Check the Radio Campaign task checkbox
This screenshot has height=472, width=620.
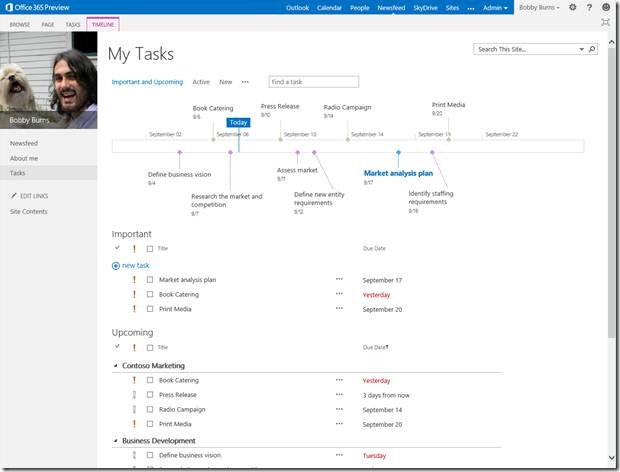(150, 409)
